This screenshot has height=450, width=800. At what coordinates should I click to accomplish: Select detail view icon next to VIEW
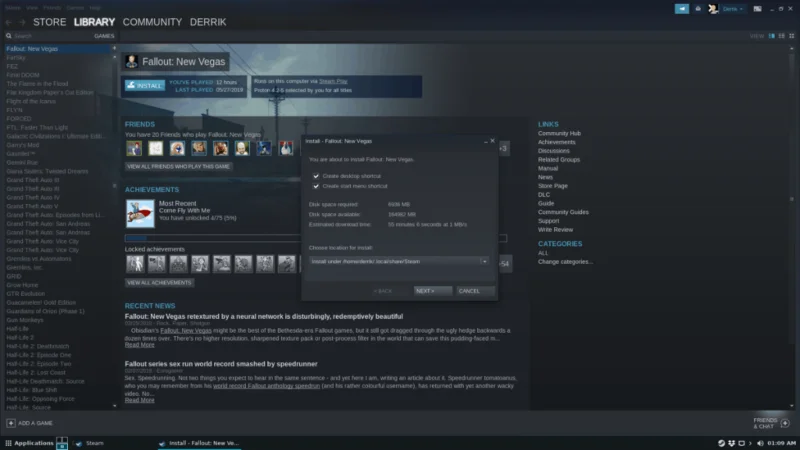772,36
